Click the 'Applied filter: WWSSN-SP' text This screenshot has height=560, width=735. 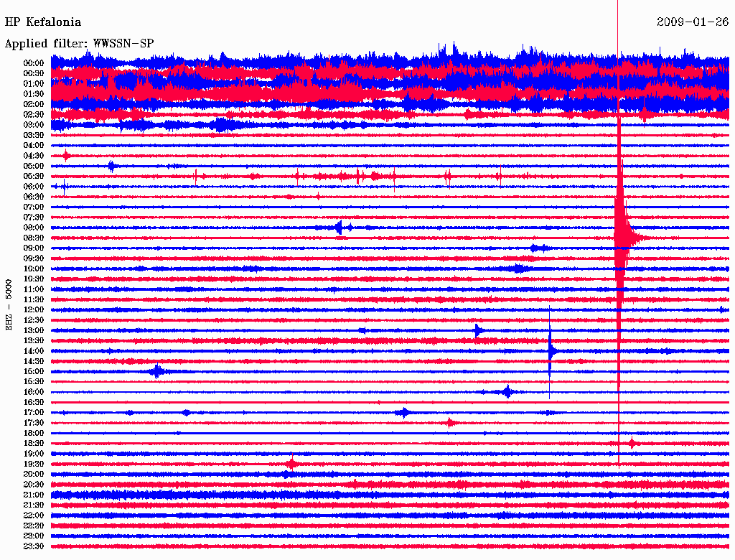click(x=79, y=44)
